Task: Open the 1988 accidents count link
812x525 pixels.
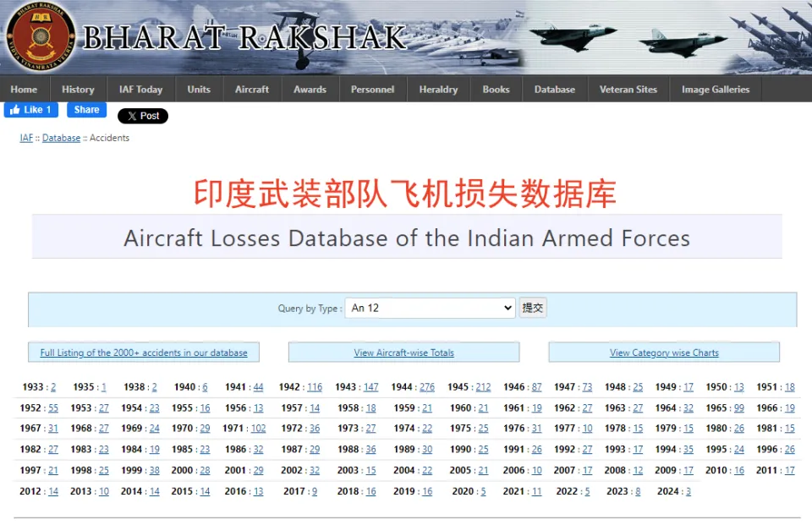Action: (x=370, y=450)
